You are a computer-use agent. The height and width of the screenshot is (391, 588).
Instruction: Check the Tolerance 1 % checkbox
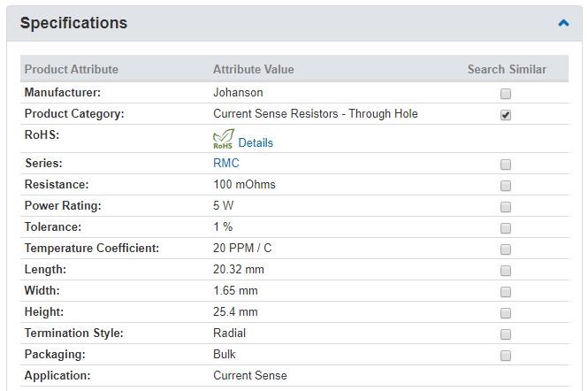(x=506, y=228)
